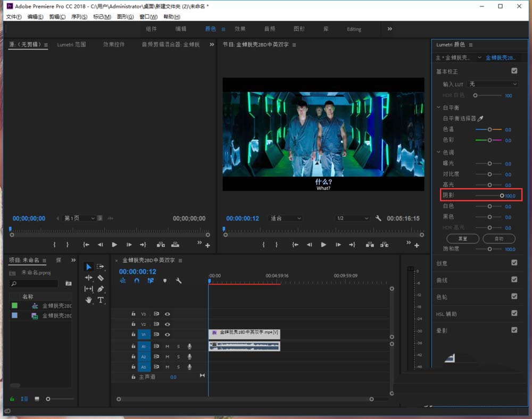The image size is (532, 419).
Task: Select the Hand tool
Action: (x=88, y=300)
